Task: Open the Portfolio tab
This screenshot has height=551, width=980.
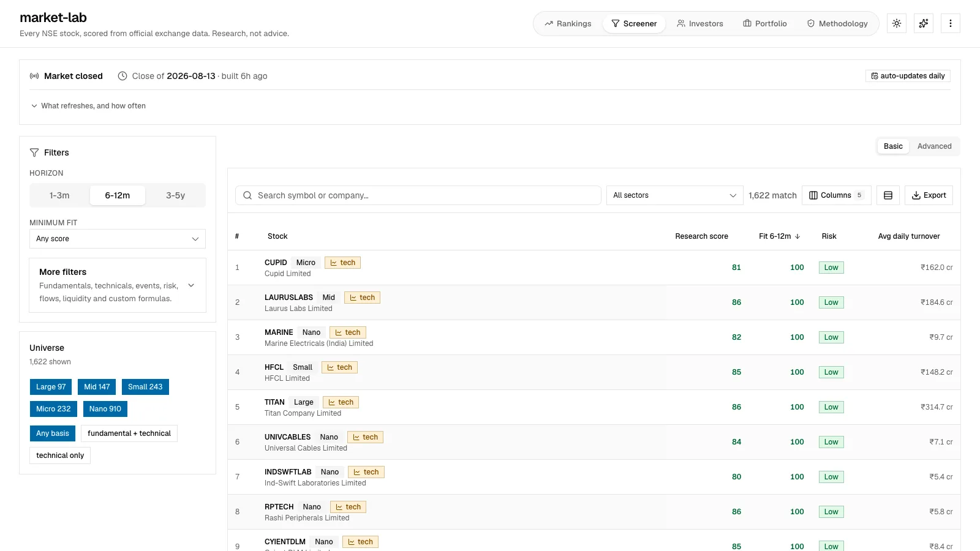Action: pos(765,23)
